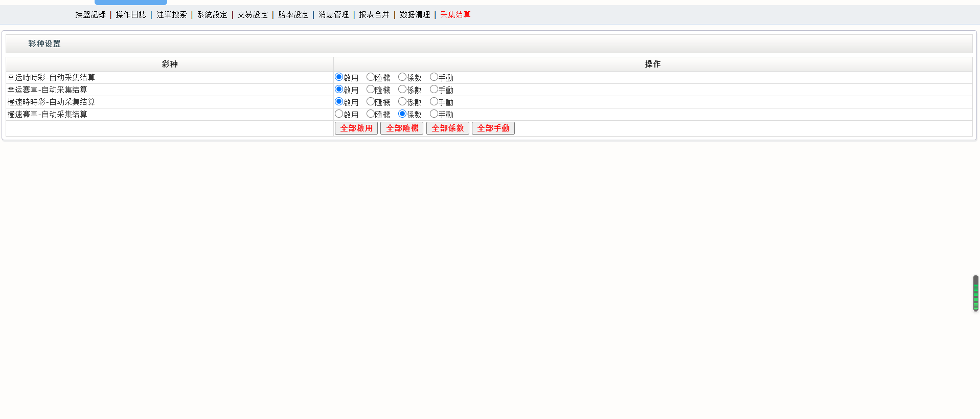The height and width of the screenshot is (419, 980).
Task: Go to 操作日誌 page
Action: pos(131,15)
